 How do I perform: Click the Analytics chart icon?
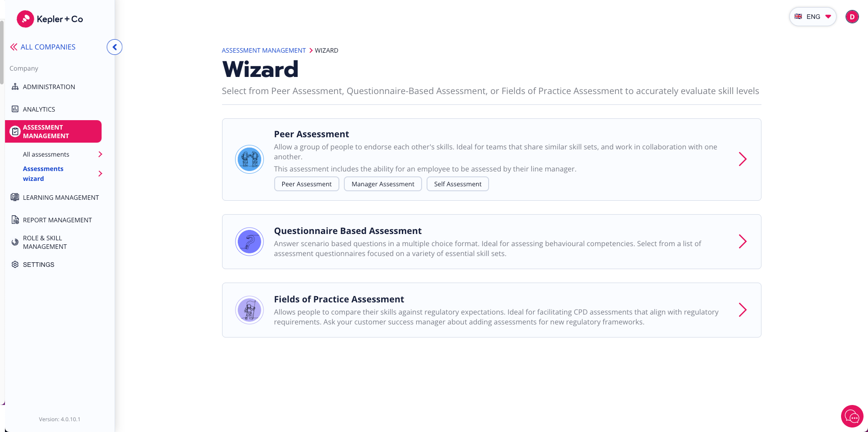15,109
